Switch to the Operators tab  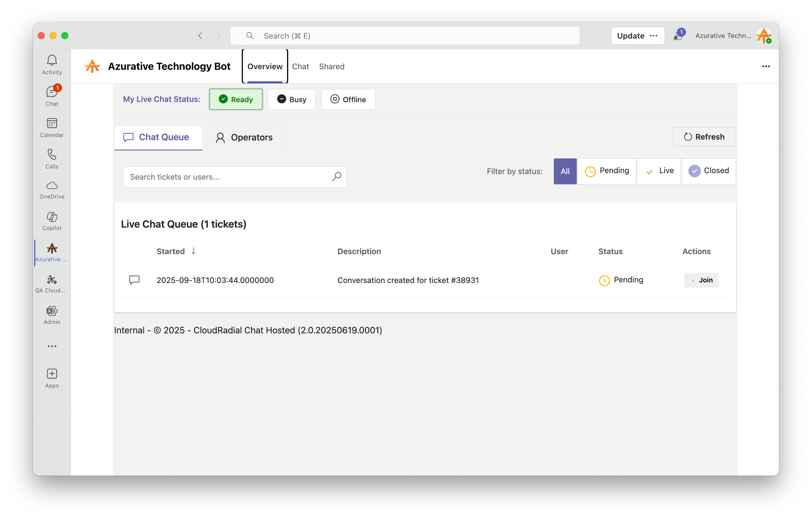click(245, 138)
